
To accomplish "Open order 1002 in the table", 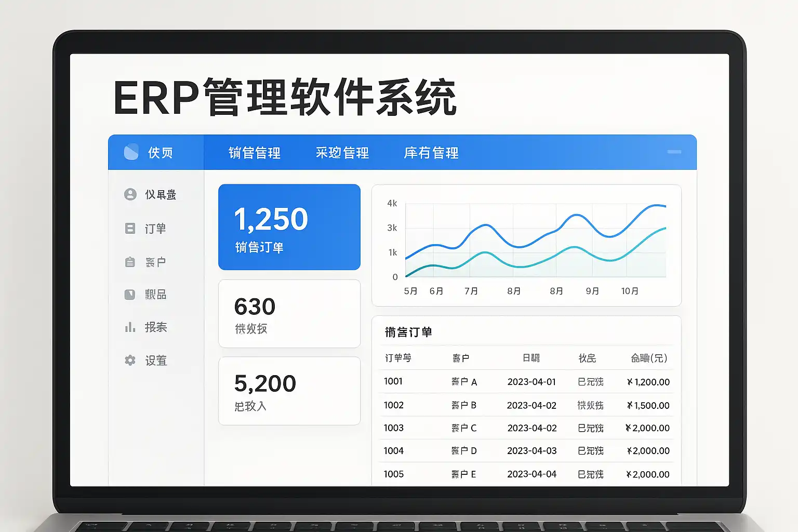I will (394, 405).
